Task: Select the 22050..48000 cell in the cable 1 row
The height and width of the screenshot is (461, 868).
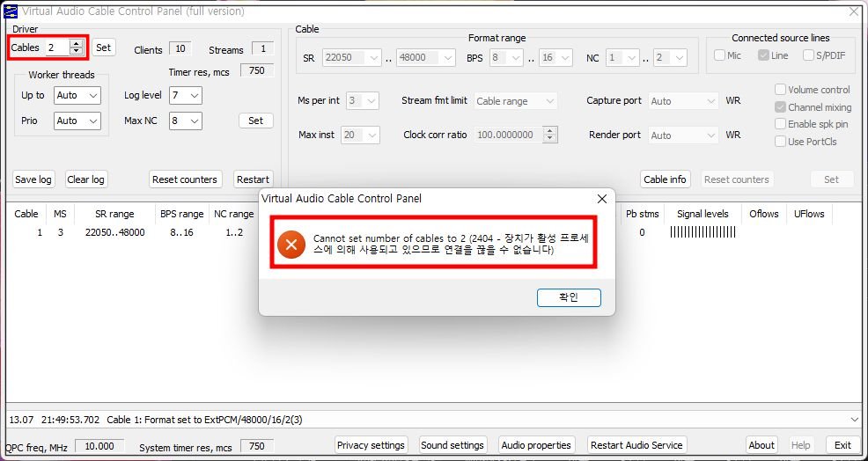Action: [115, 232]
